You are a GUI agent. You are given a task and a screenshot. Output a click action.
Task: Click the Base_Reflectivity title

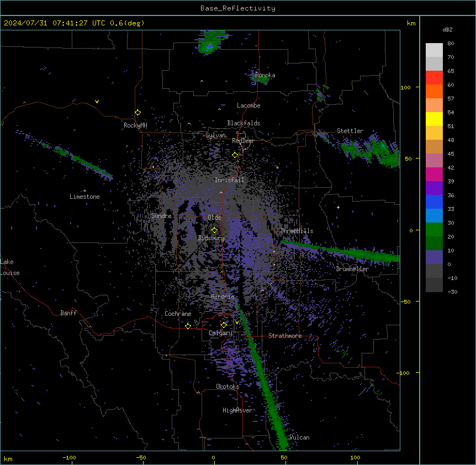(x=238, y=8)
